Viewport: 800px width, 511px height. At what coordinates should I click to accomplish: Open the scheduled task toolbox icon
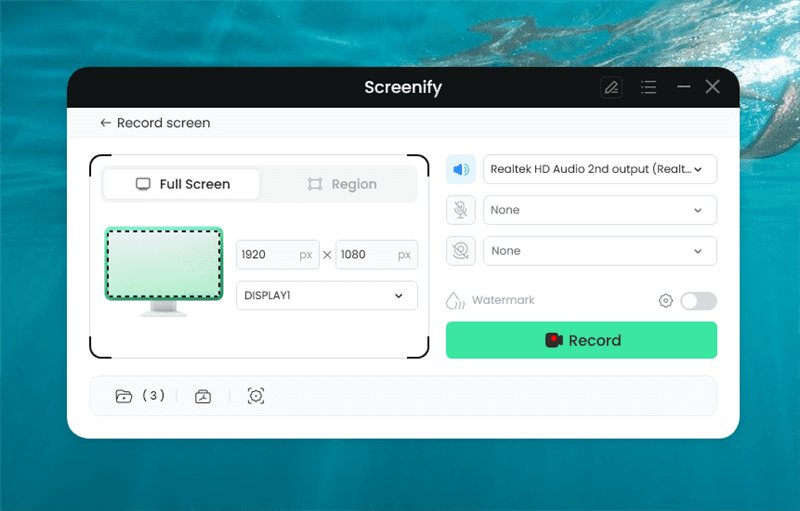203,396
